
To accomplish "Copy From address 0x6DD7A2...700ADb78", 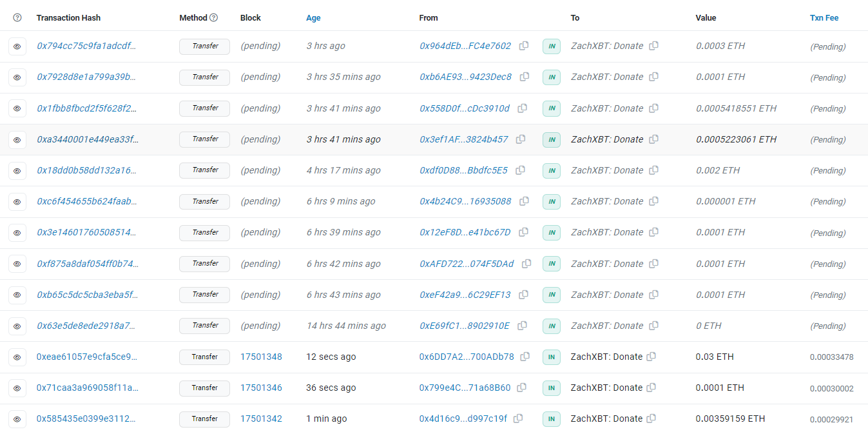I will 525,357.
